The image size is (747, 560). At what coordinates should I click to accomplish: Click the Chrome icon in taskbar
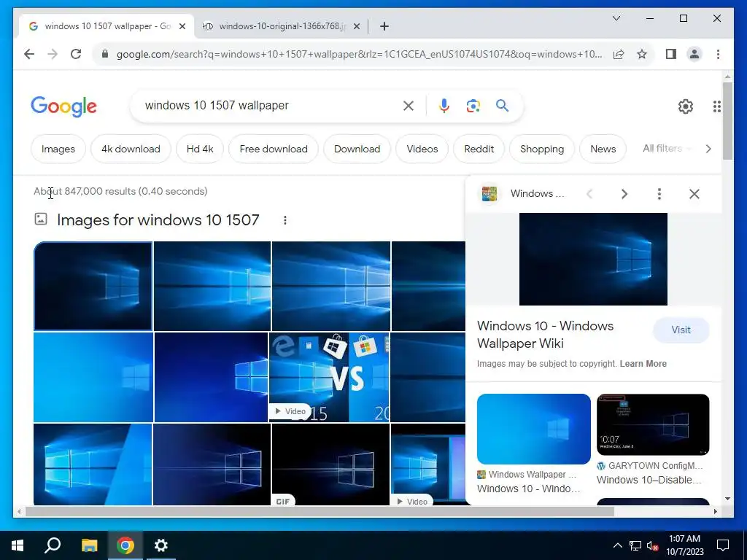click(x=125, y=545)
